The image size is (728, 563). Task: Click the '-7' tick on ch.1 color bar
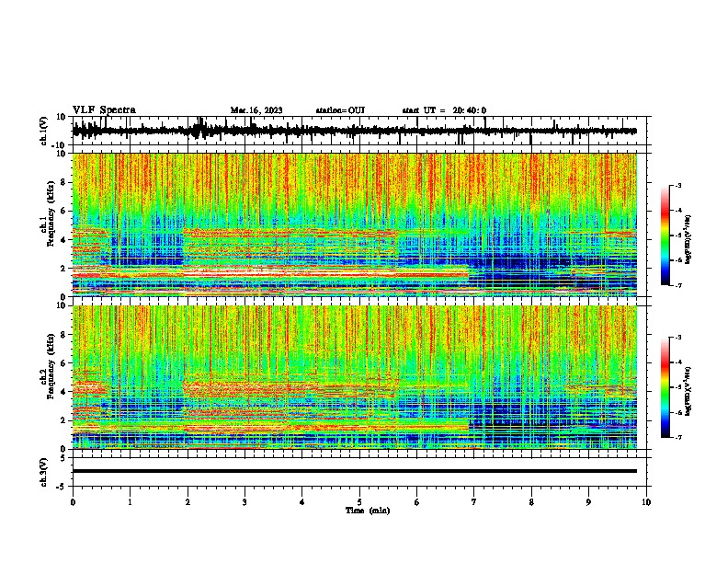click(x=677, y=285)
